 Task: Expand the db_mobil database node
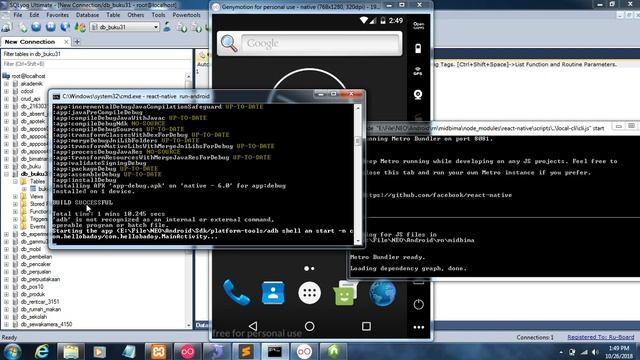point(7,249)
